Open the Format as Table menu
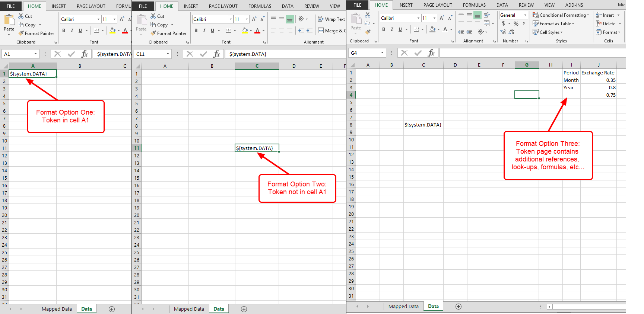This screenshot has height=314, width=644. [x=553, y=24]
